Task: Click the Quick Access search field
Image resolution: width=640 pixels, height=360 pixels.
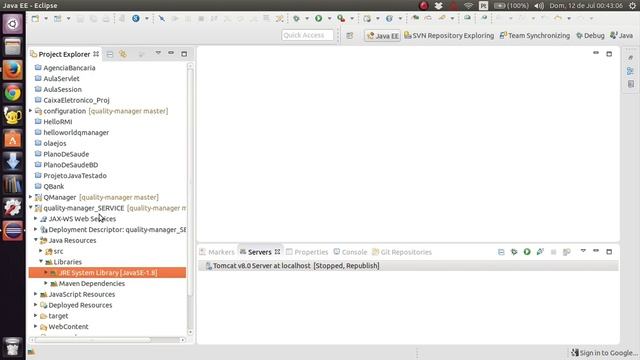Action: [307, 36]
